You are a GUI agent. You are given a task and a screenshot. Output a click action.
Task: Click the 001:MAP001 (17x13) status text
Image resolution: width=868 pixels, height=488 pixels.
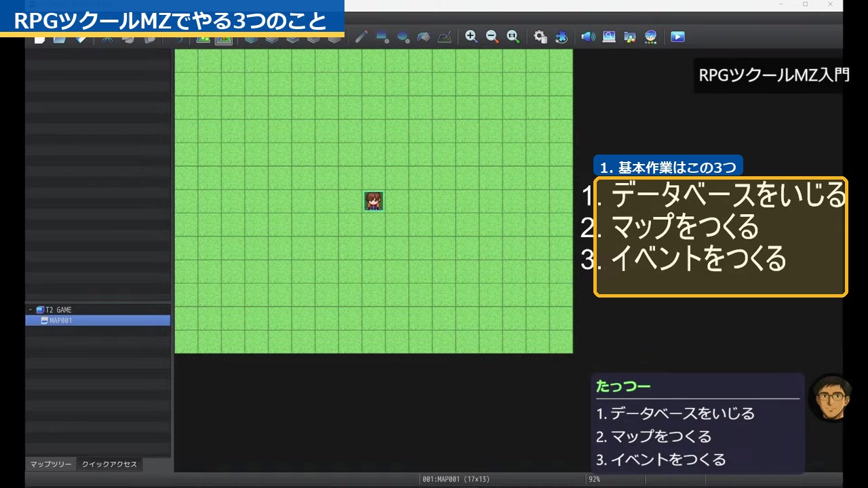click(x=456, y=479)
